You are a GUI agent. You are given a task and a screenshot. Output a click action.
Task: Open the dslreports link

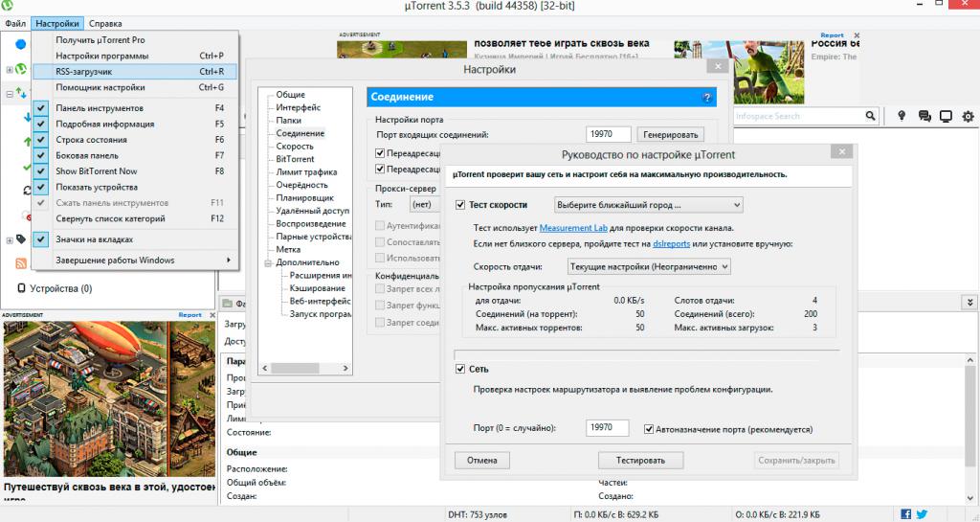[x=671, y=244]
